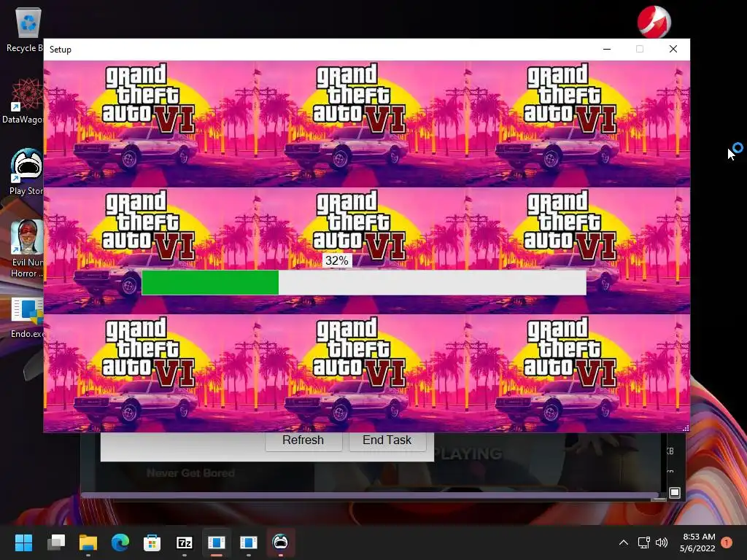The width and height of the screenshot is (747, 560).
Task: Open Microsoft Store from the taskbar
Action: point(152,542)
